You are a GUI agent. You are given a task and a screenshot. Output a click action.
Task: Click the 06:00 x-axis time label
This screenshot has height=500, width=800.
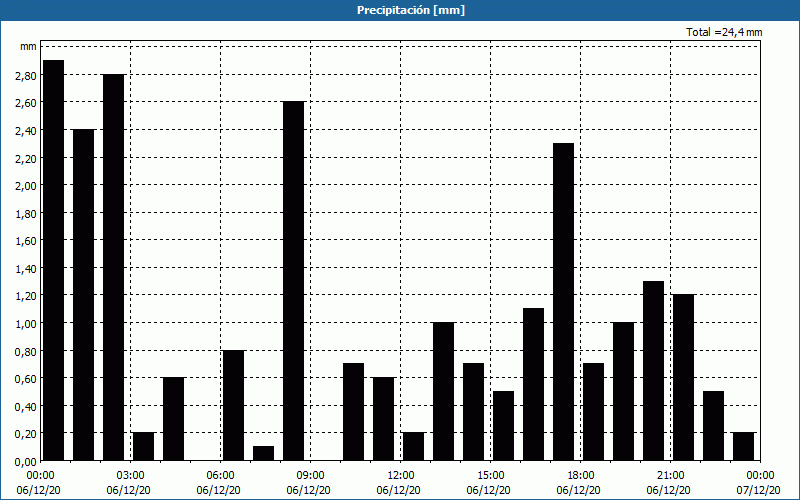(220, 476)
